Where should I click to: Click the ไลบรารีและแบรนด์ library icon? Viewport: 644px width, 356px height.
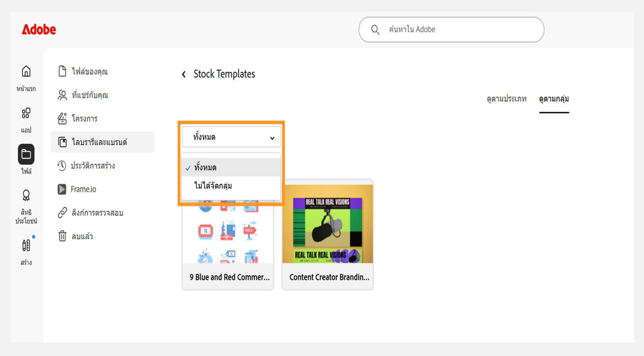click(x=62, y=142)
